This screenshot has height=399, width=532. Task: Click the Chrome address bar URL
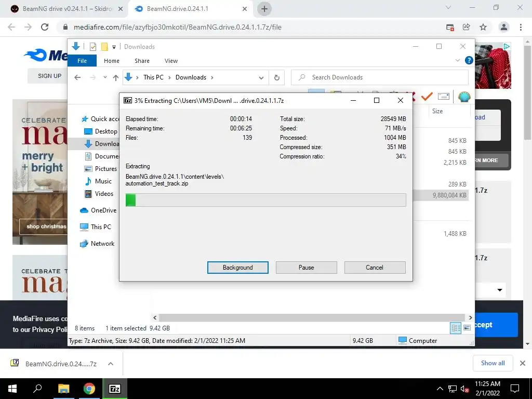click(178, 27)
